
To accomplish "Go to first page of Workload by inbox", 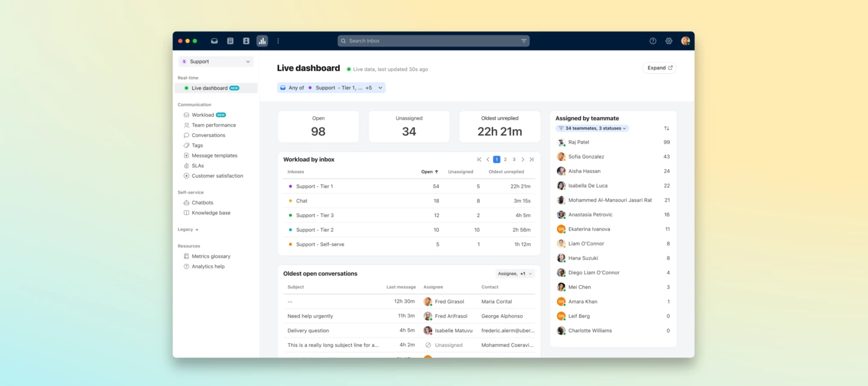I will pos(479,160).
